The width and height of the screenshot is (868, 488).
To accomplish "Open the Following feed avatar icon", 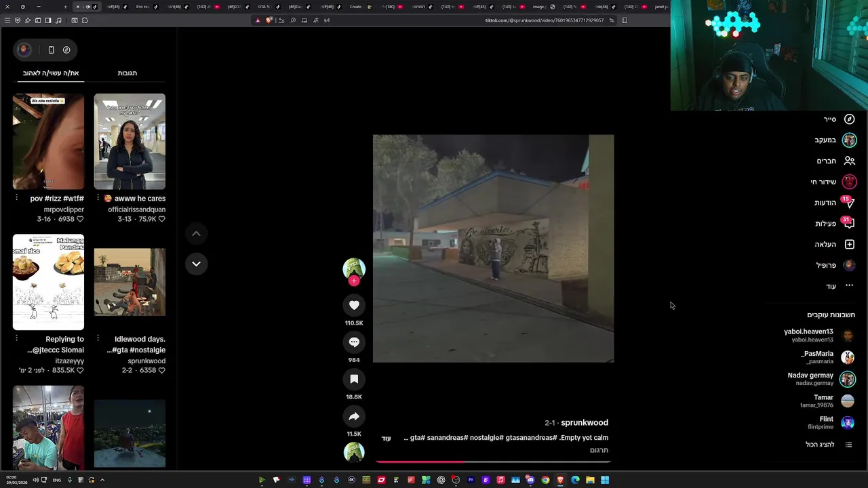I will [849, 140].
